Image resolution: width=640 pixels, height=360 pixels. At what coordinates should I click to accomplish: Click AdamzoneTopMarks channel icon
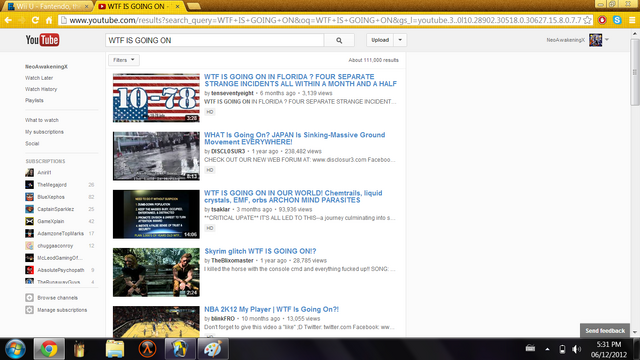click(x=29, y=233)
